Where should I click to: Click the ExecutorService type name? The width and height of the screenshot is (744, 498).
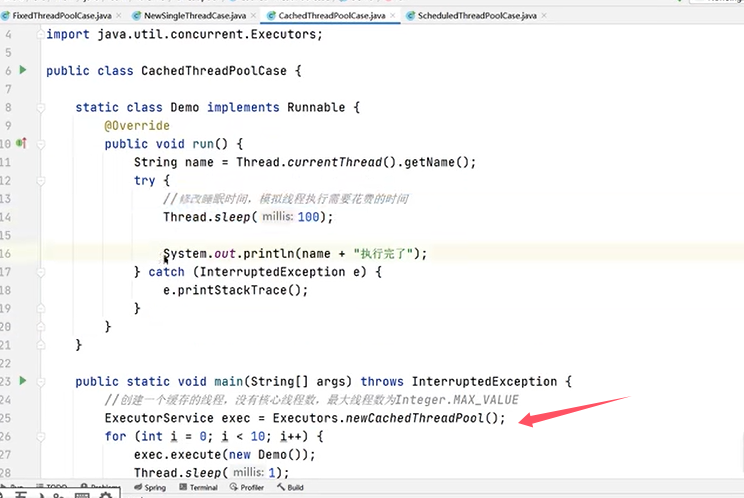159,418
